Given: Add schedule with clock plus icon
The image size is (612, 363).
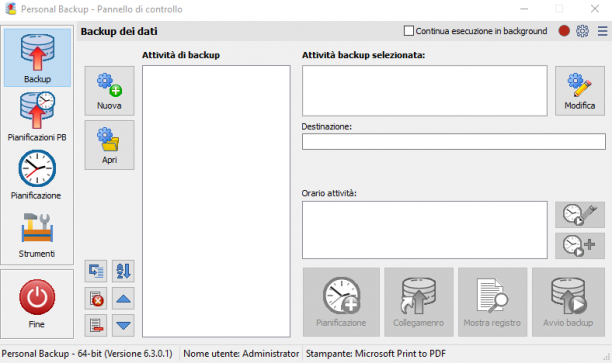Looking at the screenshot, I should 580,246.
